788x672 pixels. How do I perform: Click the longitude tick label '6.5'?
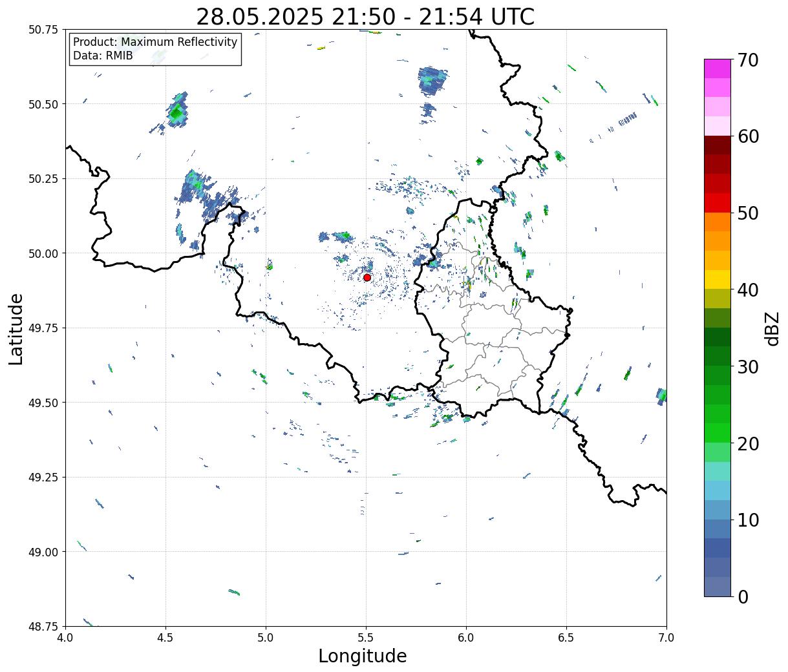coord(566,637)
